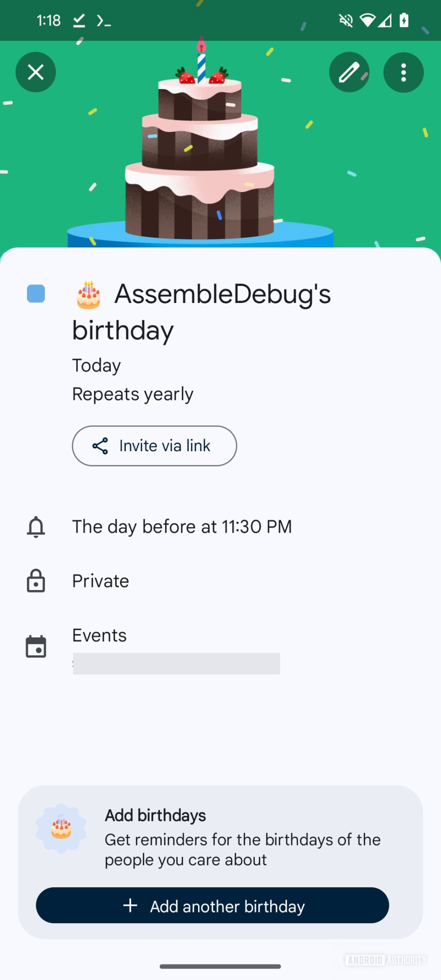Tap the Add birthdays cake badge icon
This screenshot has height=980, width=441.
[61, 828]
